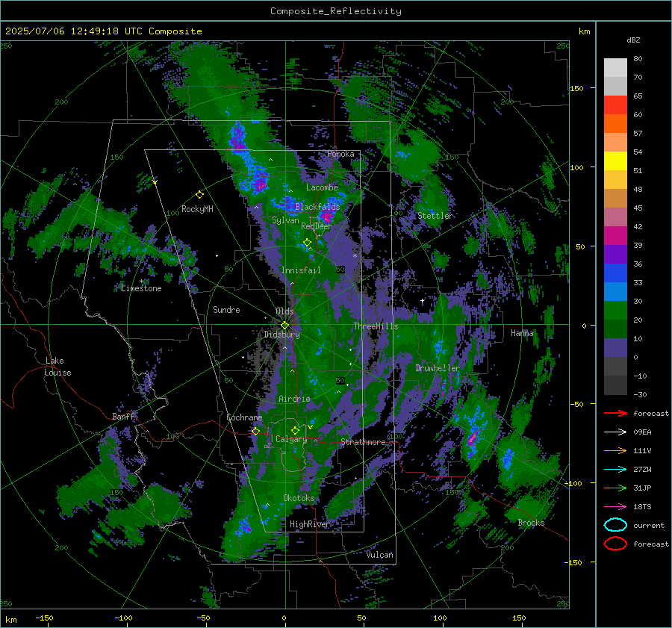This screenshot has height=628, width=672.
Task: Click the Vulcan label
Action: click(380, 555)
